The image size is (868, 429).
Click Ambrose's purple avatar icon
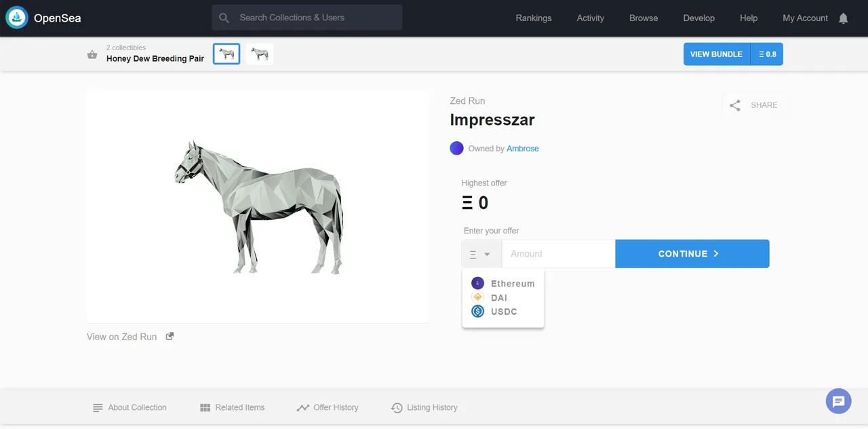click(456, 148)
